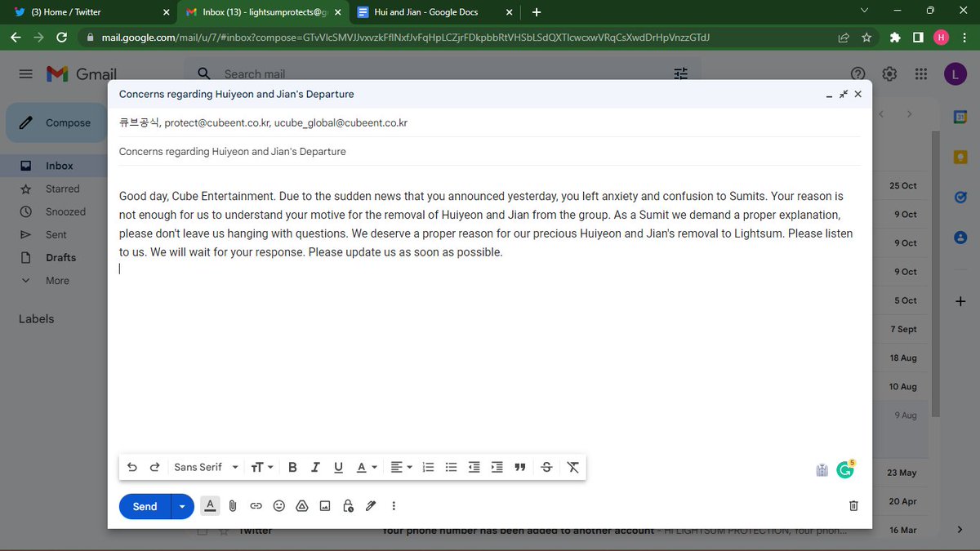Insert a bulleted list
Viewport: 980px width, 551px height.
tap(451, 468)
